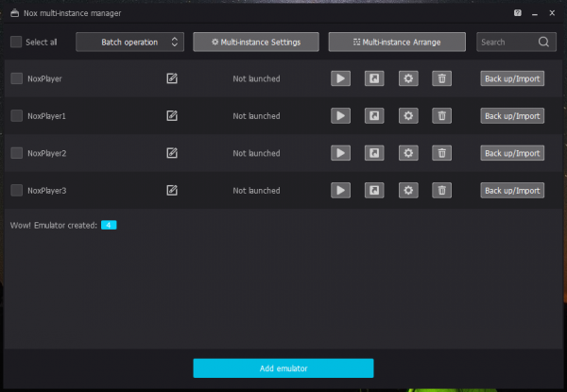The height and width of the screenshot is (392, 567).
Task: Remove NoxPlayer2 using the trash icon
Action: pyautogui.click(x=441, y=153)
